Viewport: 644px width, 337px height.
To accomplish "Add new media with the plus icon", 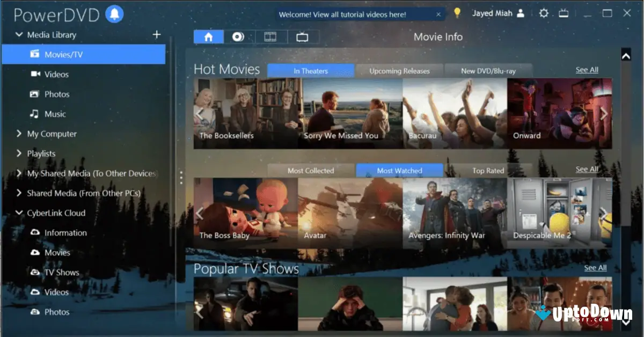I will (x=156, y=34).
